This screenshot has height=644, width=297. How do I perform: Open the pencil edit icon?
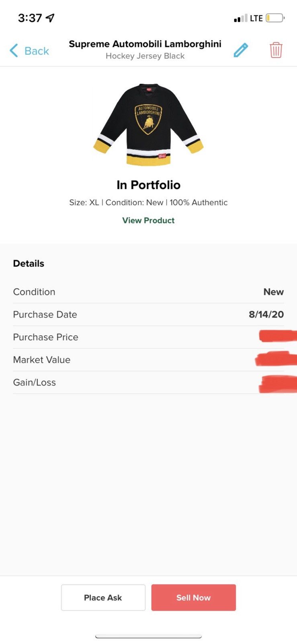pos(241,50)
